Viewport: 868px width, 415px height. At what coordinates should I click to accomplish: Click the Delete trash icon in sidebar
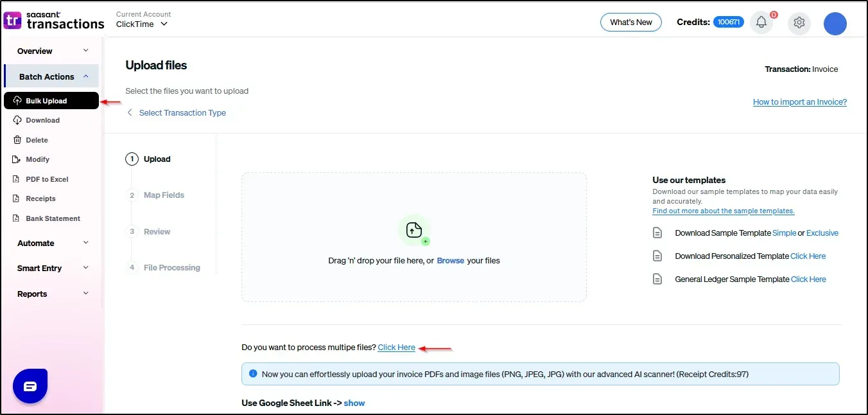click(17, 140)
